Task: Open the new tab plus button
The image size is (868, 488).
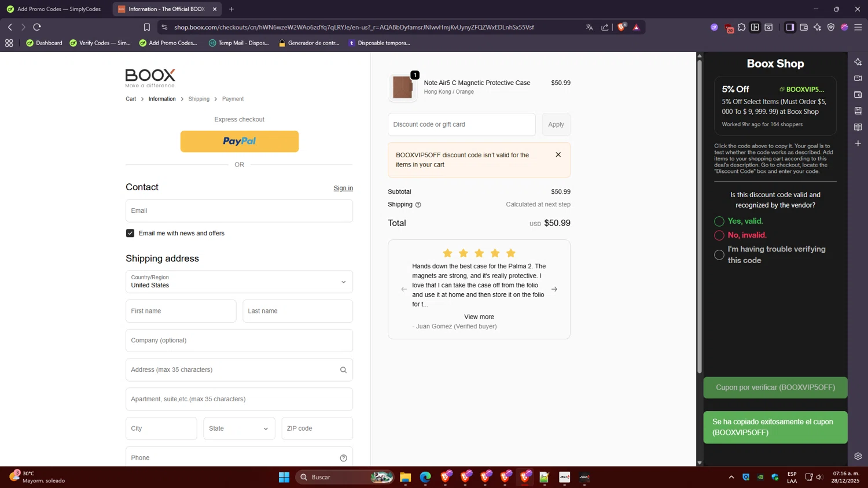Action: point(231,9)
